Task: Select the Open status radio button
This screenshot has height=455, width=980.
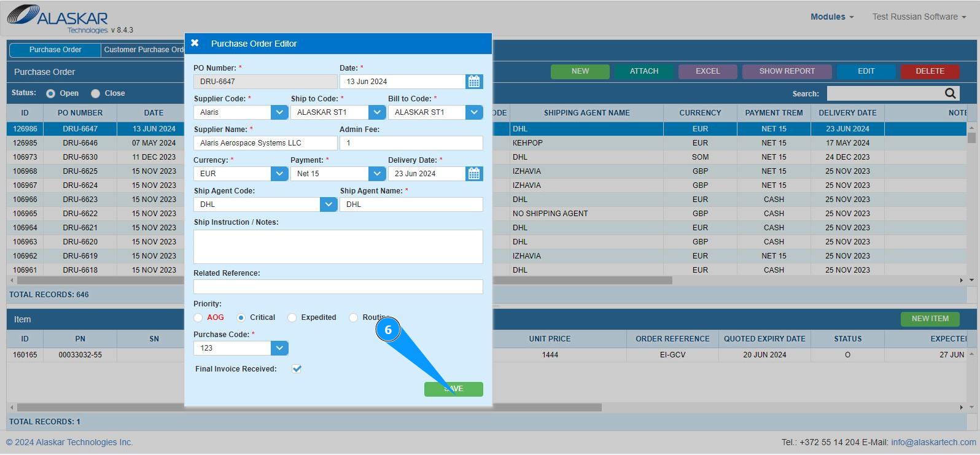Action: point(50,93)
